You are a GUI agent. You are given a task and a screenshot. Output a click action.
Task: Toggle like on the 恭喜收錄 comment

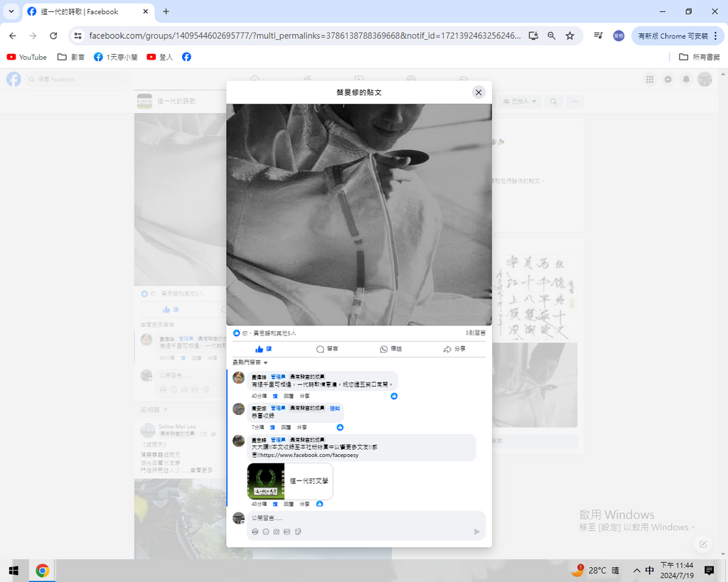pos(272,427)
